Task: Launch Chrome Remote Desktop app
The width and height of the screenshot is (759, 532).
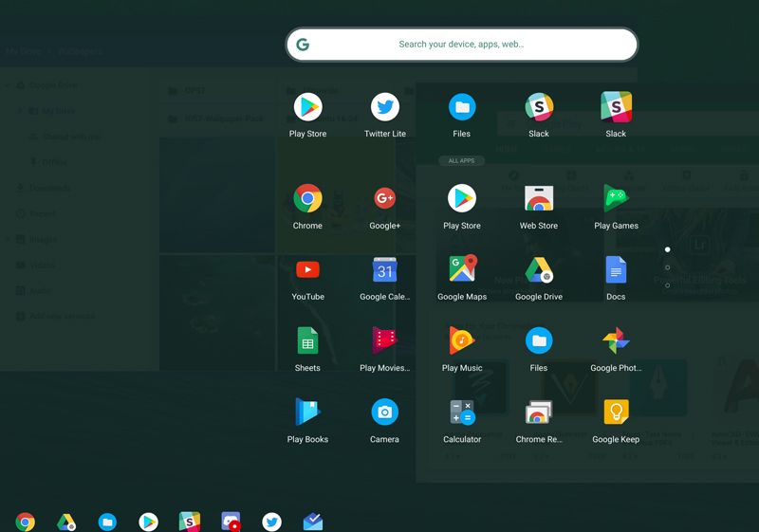Action: click(539, 413)
